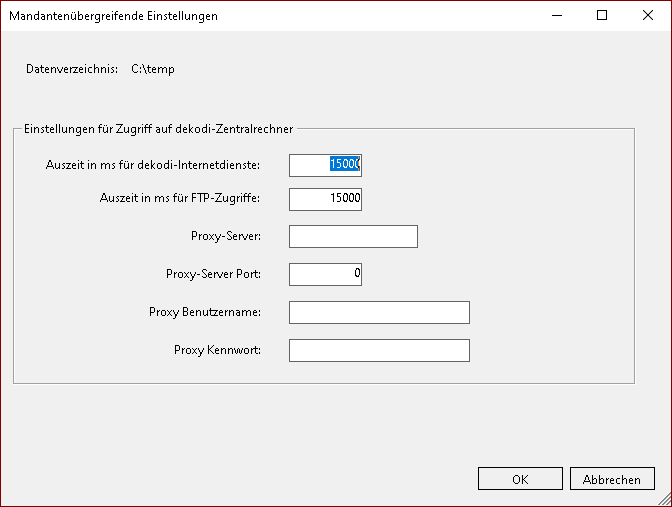Click the 'Auszeit in ms für FTP-Zugriffe' label
672x507 pixels.
[x=180, y=199]
